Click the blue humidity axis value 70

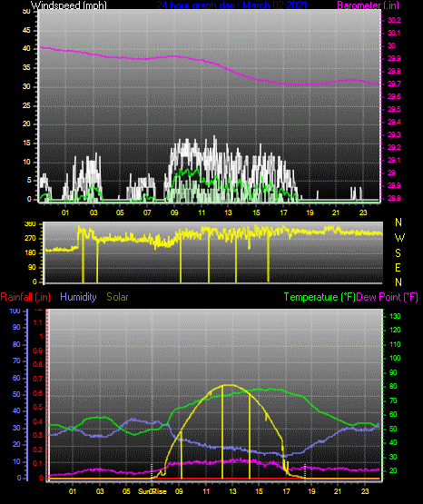[16, 361]
